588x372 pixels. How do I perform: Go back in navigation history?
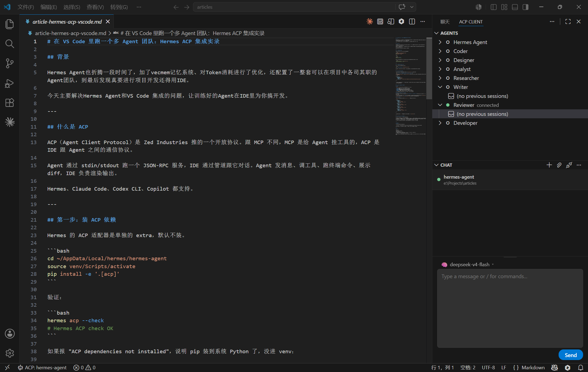176,7
